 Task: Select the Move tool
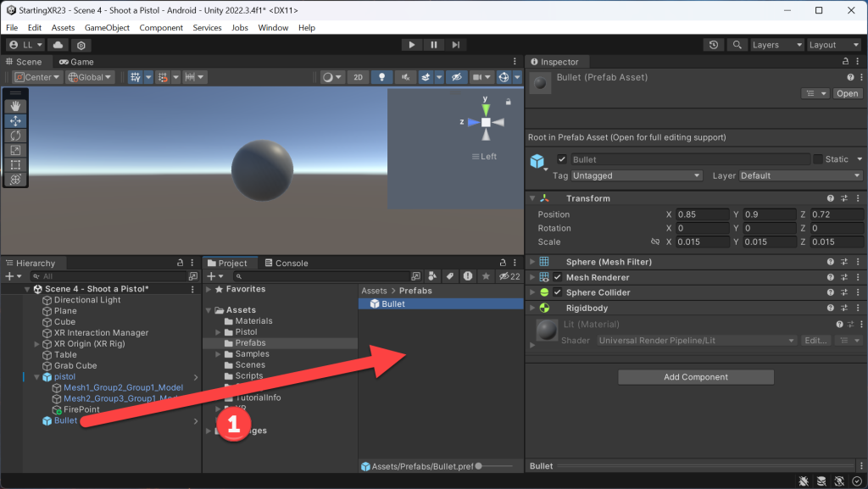tap(15, 120)
